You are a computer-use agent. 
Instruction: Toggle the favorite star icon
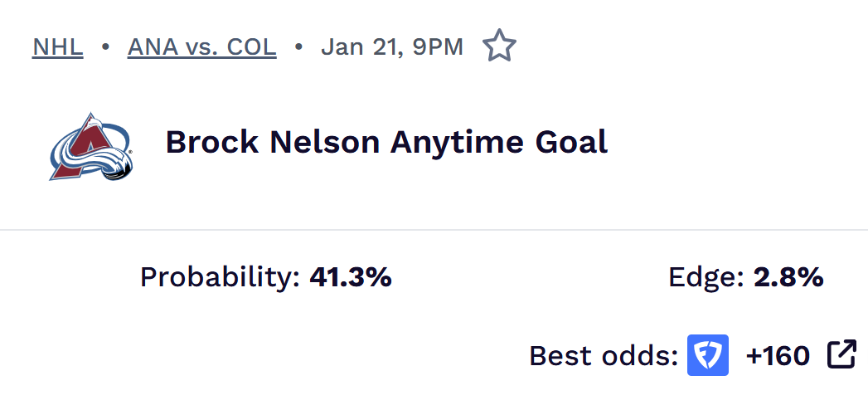click(x=499, y=46)
